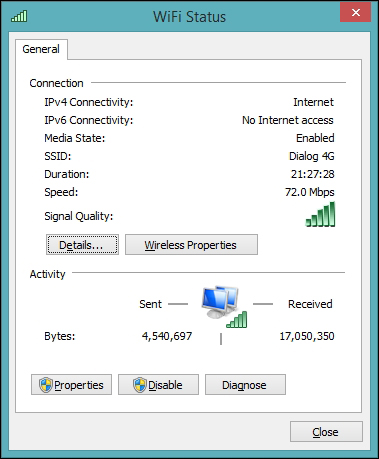The width and height of the screenshot is (379, 459).
Task: Open the Details dialog
Action: [x=82, y=245]
